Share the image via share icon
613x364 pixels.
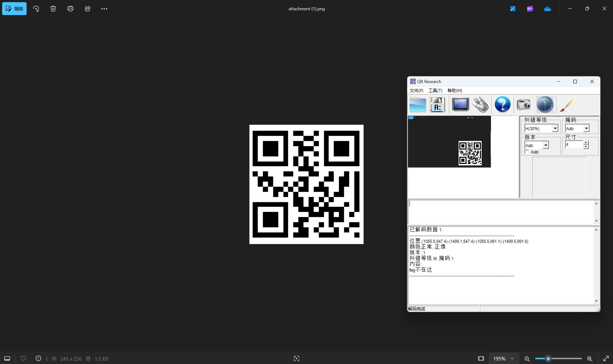(87, 9)
